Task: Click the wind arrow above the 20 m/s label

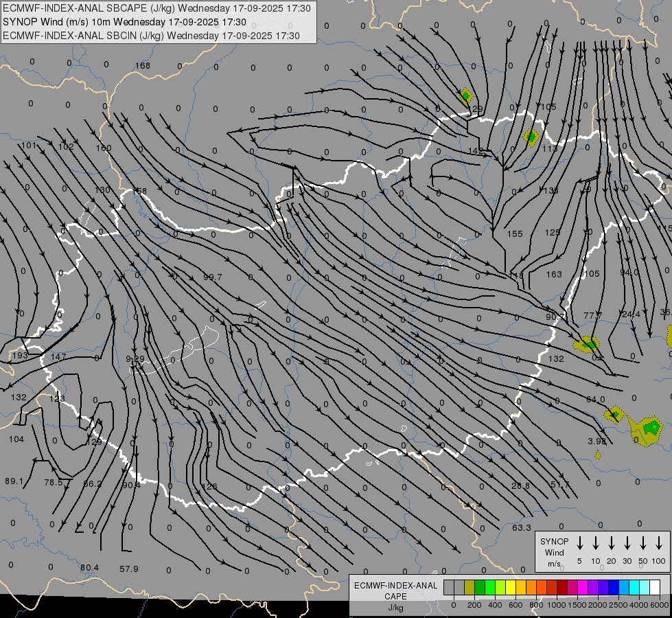Action: 611,543
